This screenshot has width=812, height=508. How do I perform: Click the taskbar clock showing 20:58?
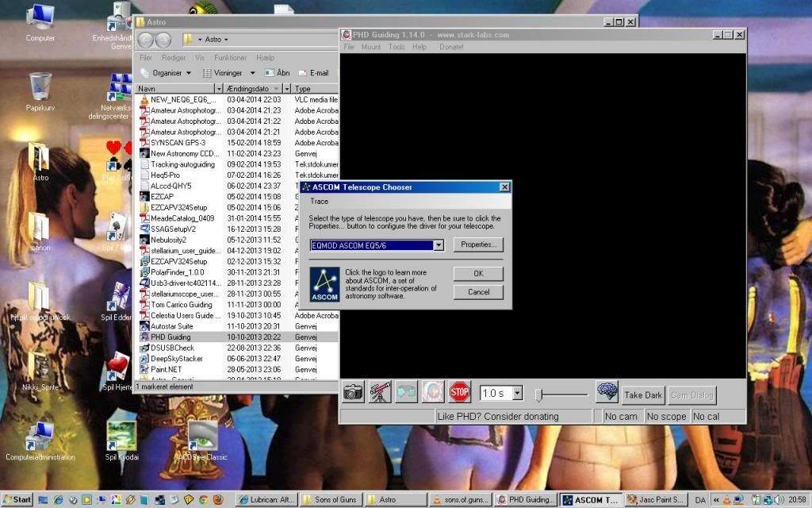click(x=797, y=500)
